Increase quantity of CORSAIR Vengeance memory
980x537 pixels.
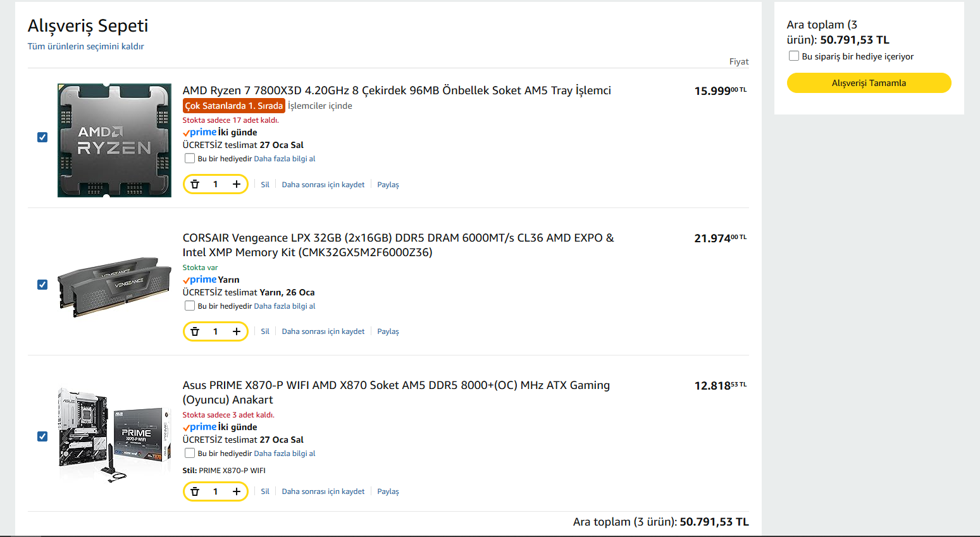point(237,331)
